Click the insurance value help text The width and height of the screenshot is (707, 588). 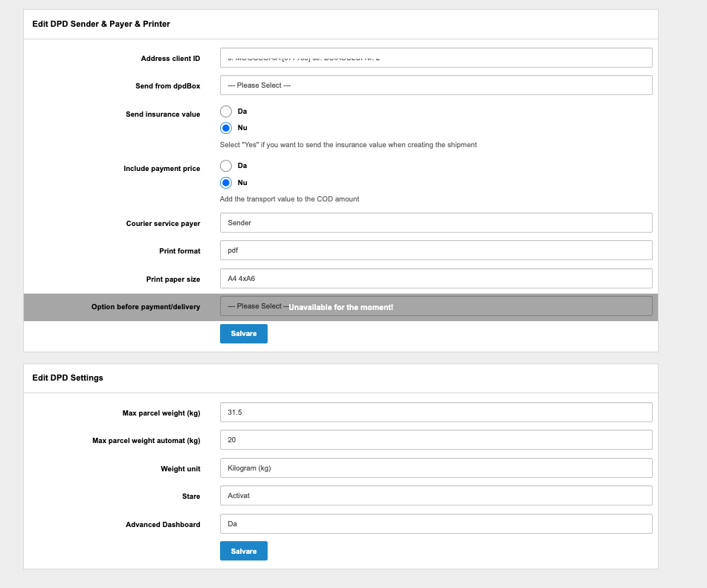point(348,145)
